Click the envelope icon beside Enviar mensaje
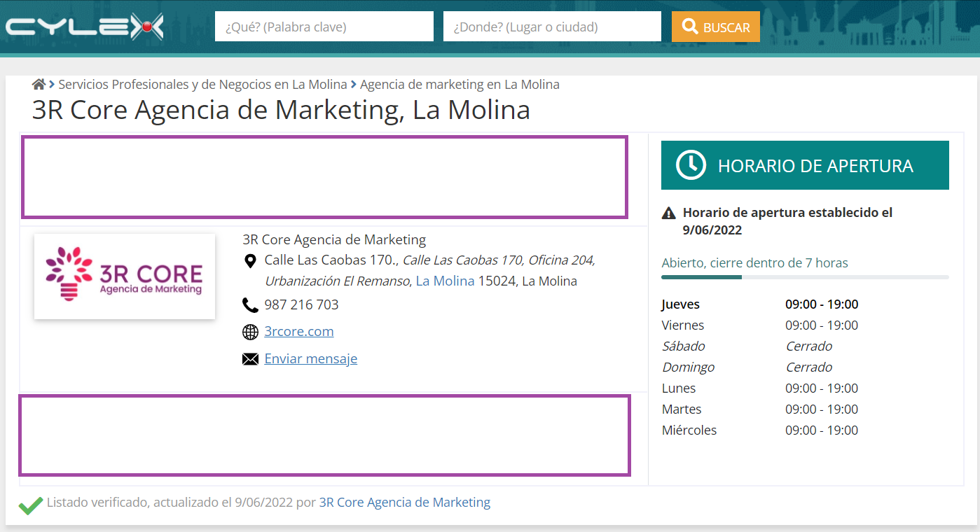The height and width of the screenshot is (532, 980). (250, 359)
